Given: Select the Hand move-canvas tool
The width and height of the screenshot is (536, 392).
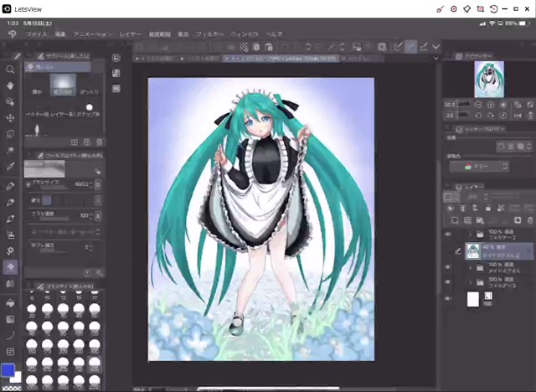Looking at the screenshot, I should click(x=10, y=85).
